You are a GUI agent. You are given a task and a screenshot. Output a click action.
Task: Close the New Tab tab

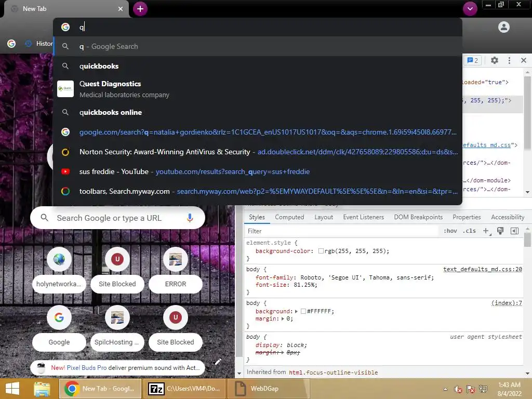(x=121, y=9)
